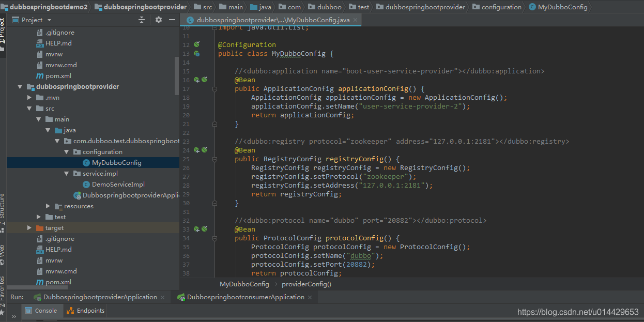Click the Markdown icon of the upper HELP.md

pos(40,43)
